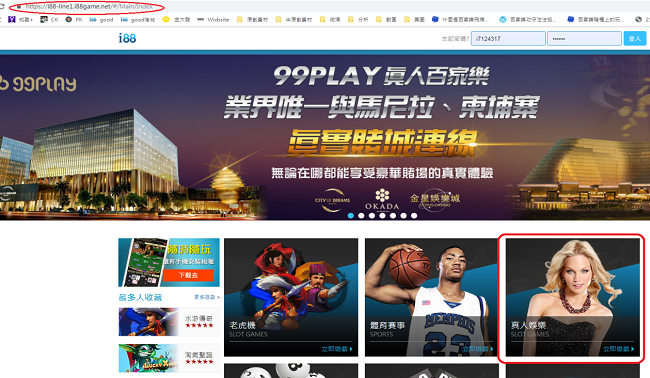Open the Wixbsite bookmark

(213, 19)
